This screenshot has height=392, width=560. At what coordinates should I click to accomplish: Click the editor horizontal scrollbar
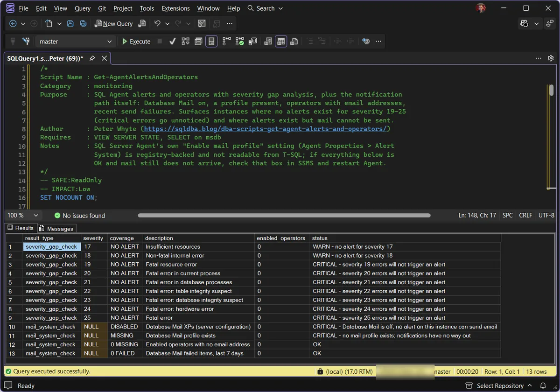coord(284,215)
